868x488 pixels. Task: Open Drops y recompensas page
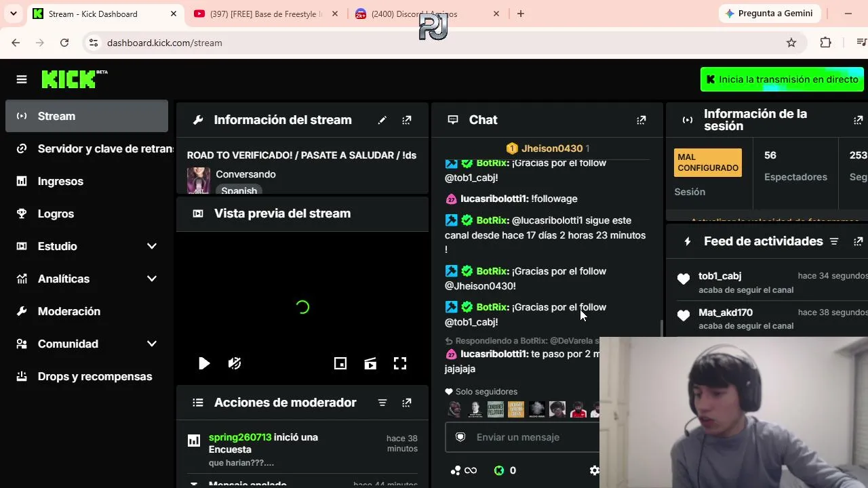click(87, 376)
